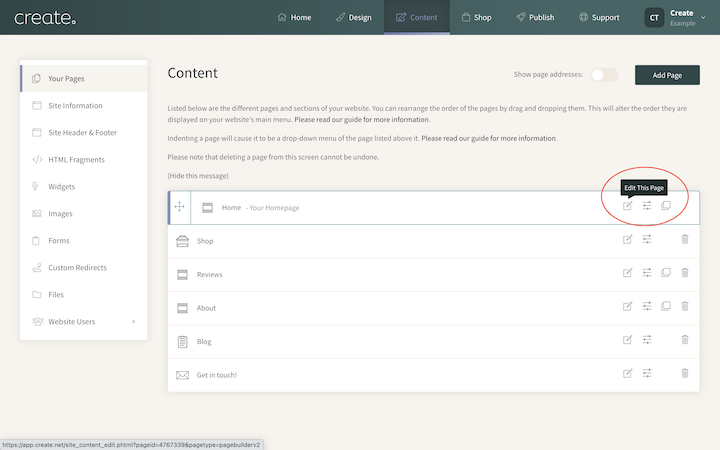
Task: Open settings sliders icon for Reviews page
Action: [x=647, y=273]
